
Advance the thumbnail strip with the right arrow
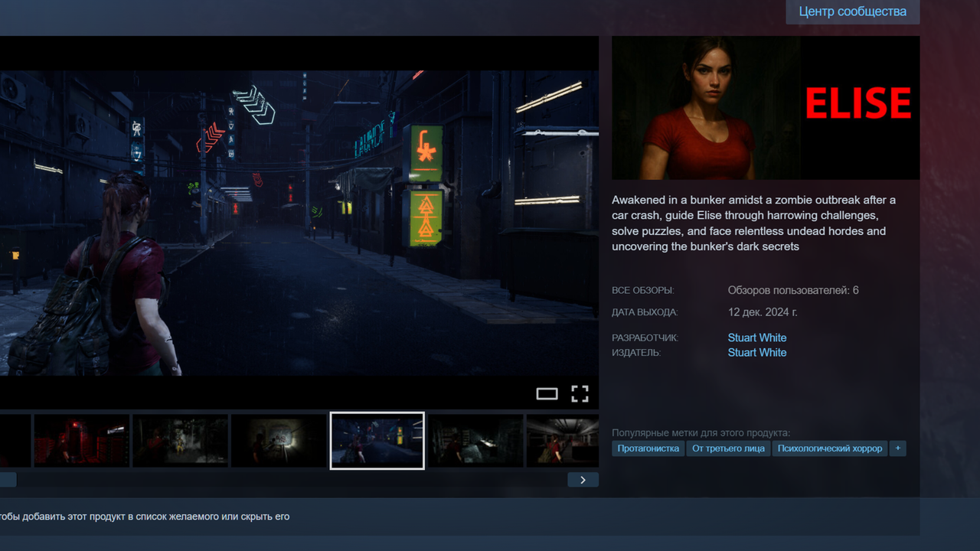click(x=583, y=480)
